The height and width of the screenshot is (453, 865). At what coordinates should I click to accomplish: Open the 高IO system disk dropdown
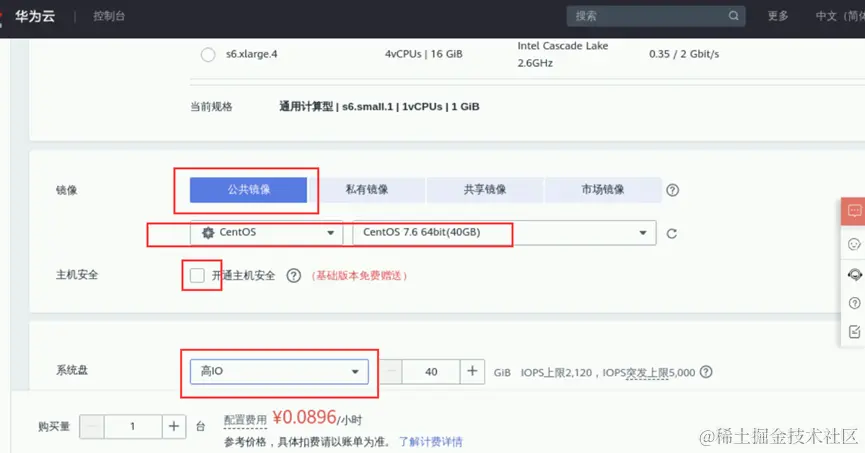pos(279,371)
